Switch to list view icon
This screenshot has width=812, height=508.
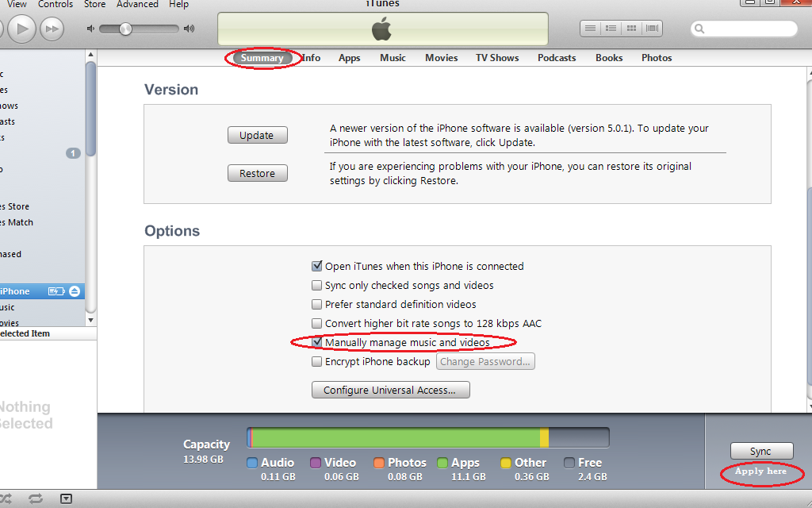click(x=590, y=29)
